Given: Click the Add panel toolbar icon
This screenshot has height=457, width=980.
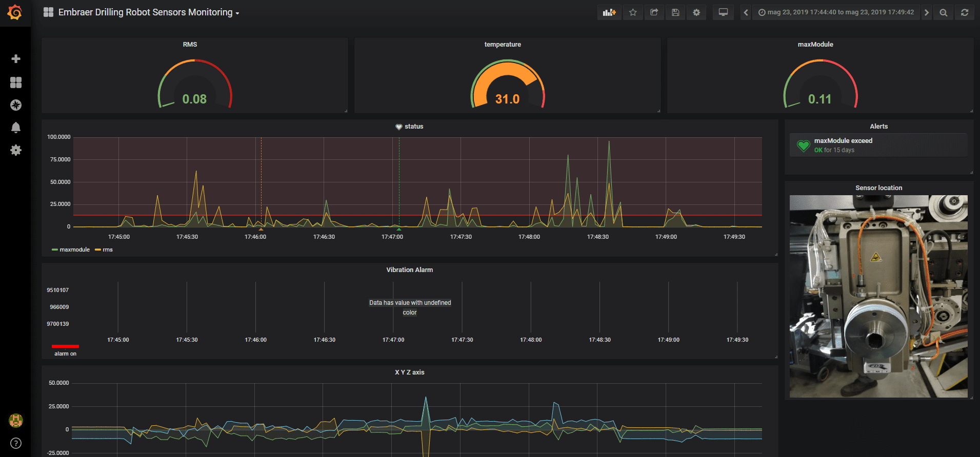Looking at the screenshot, I should 609,12.
